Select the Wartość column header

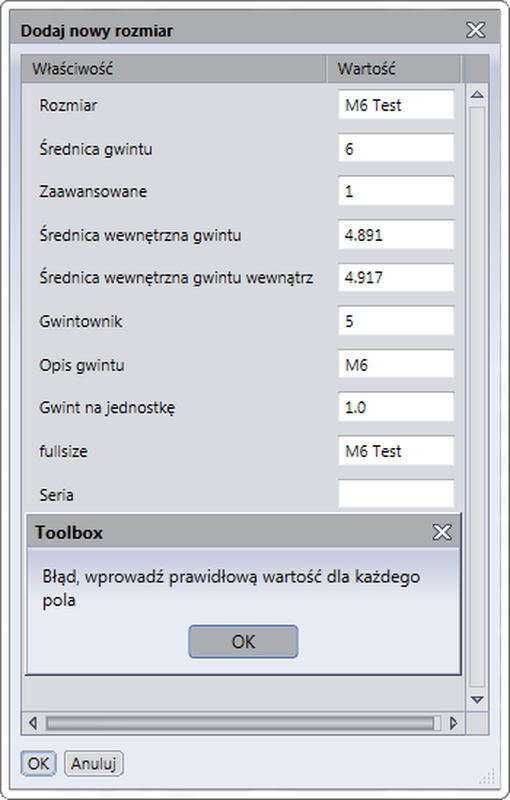click(394, 69)
